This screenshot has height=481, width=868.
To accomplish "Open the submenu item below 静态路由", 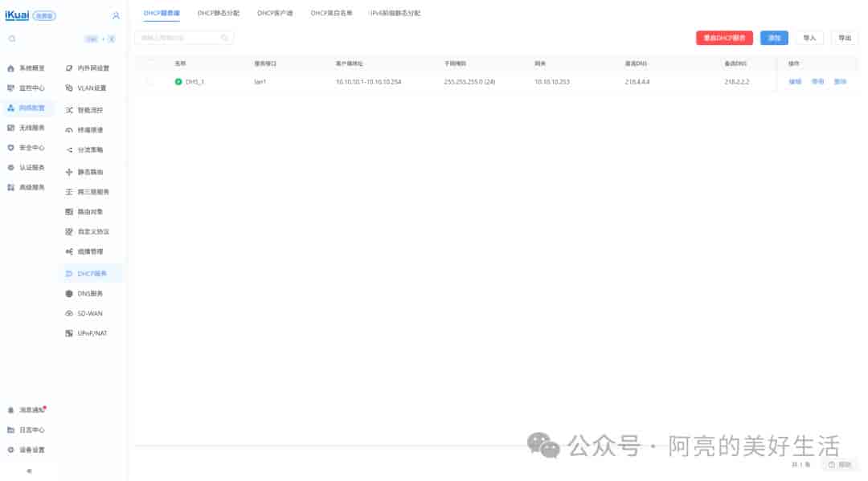I will [x=88, y=192].
